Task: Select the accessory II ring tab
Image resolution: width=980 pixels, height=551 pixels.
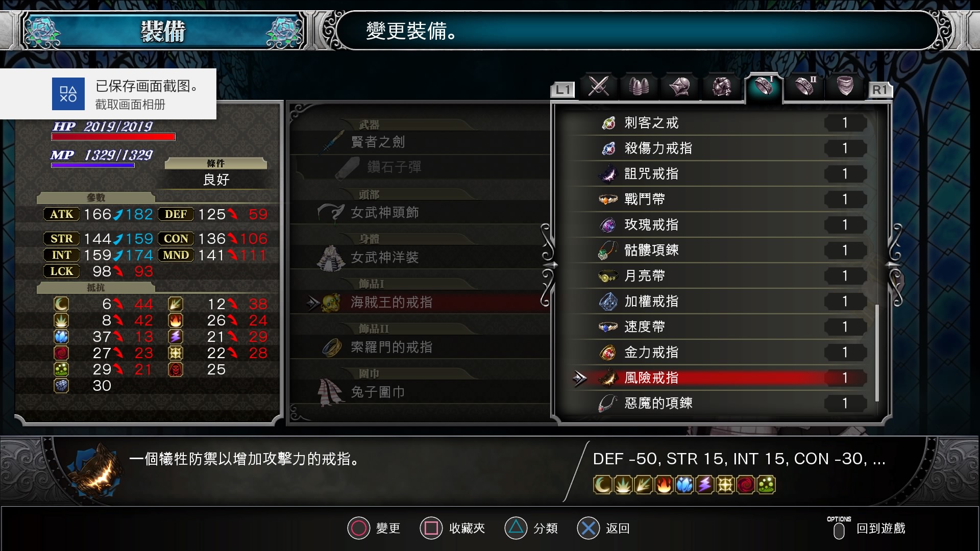Action: coord(804,86)
